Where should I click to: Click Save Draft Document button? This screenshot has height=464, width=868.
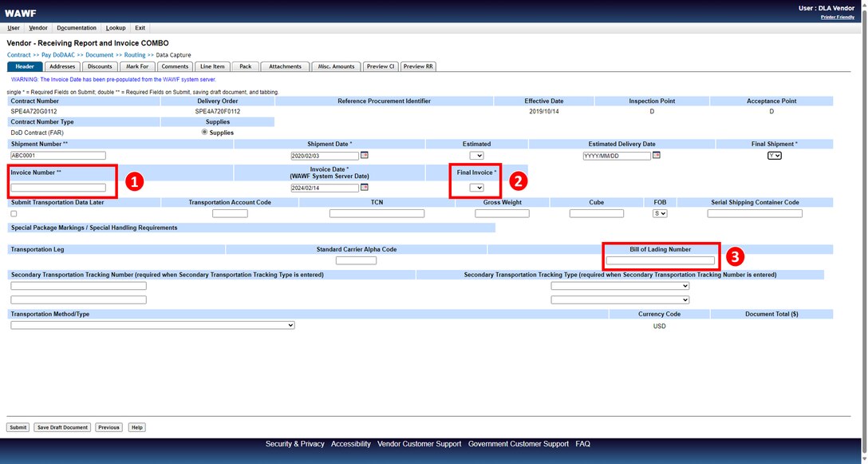pyautogui.click(x=62, y=427)
